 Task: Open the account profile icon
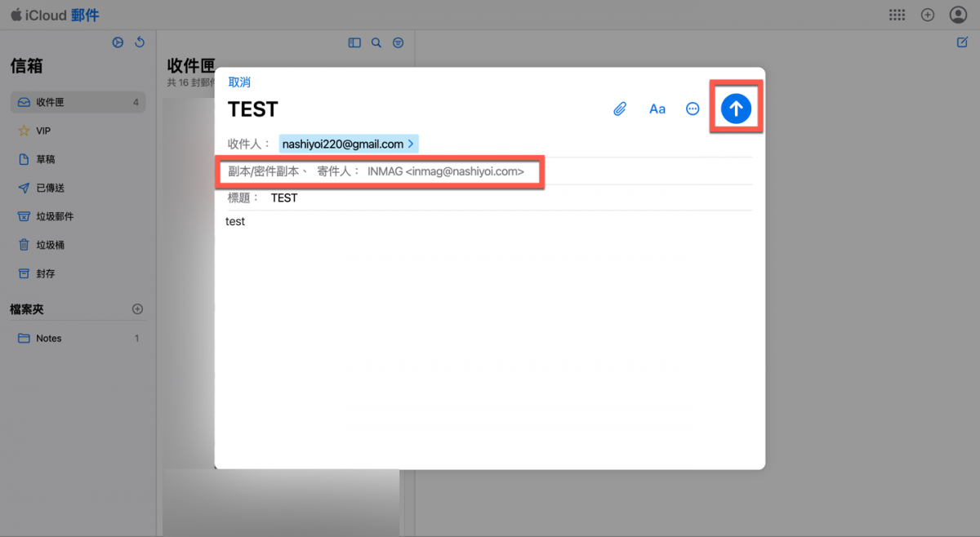[x=958, y=15]
